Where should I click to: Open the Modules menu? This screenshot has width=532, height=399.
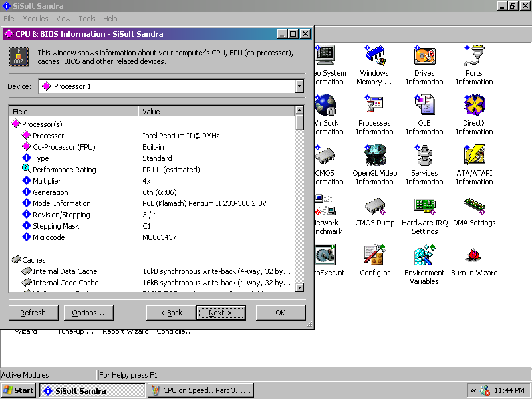[x=35, y=19]
